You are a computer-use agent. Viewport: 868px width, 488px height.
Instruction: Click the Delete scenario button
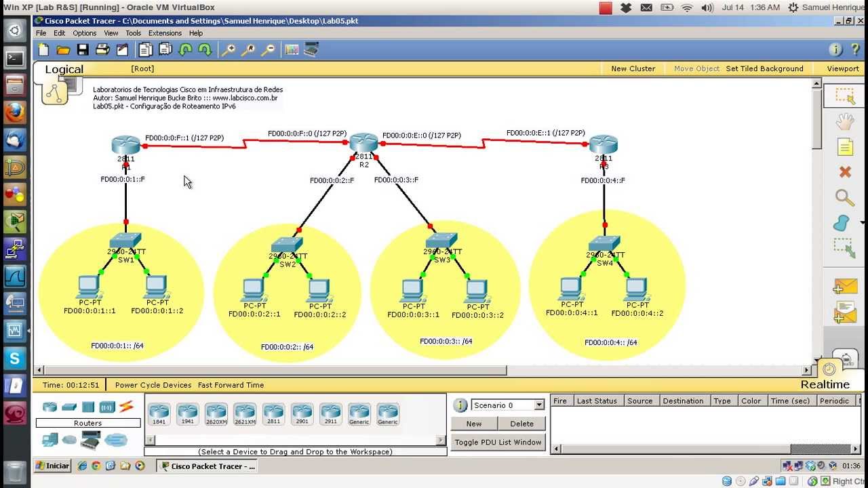coord(521,424)
